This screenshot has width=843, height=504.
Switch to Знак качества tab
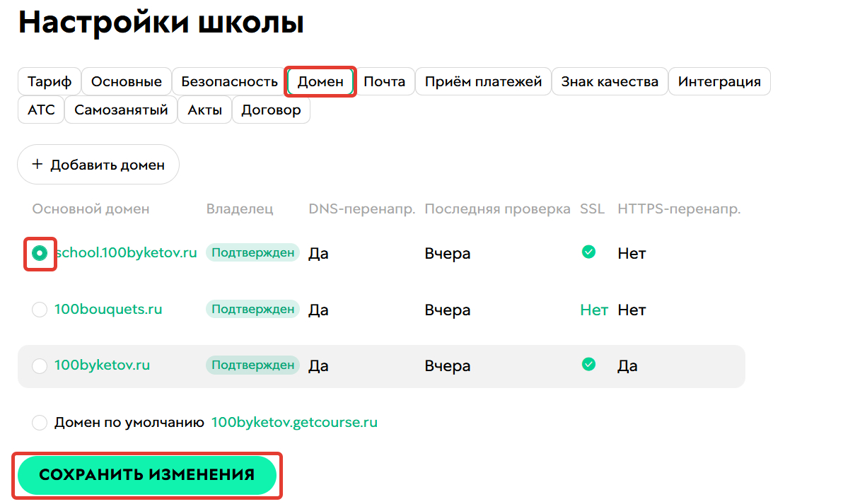click(x=610, y=82)
